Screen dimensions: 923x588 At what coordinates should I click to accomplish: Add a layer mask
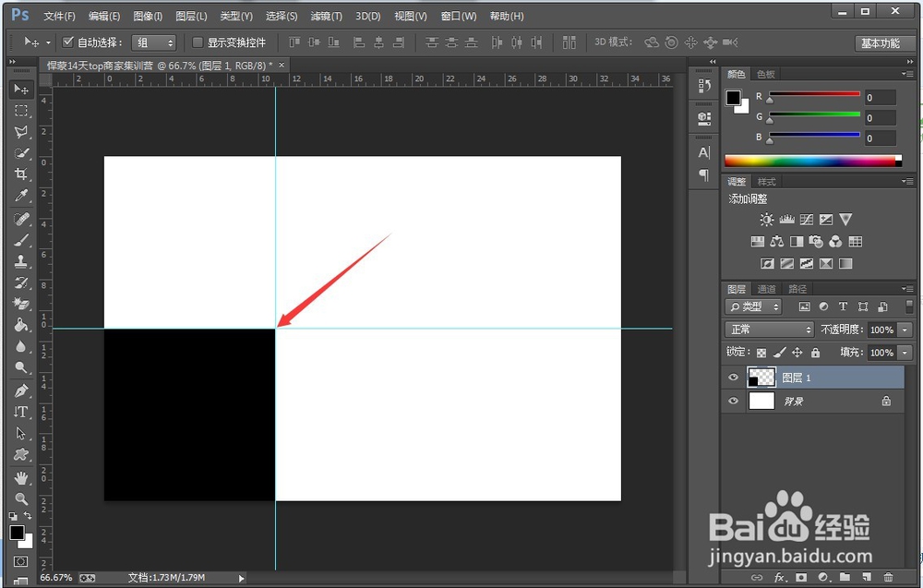801,578
